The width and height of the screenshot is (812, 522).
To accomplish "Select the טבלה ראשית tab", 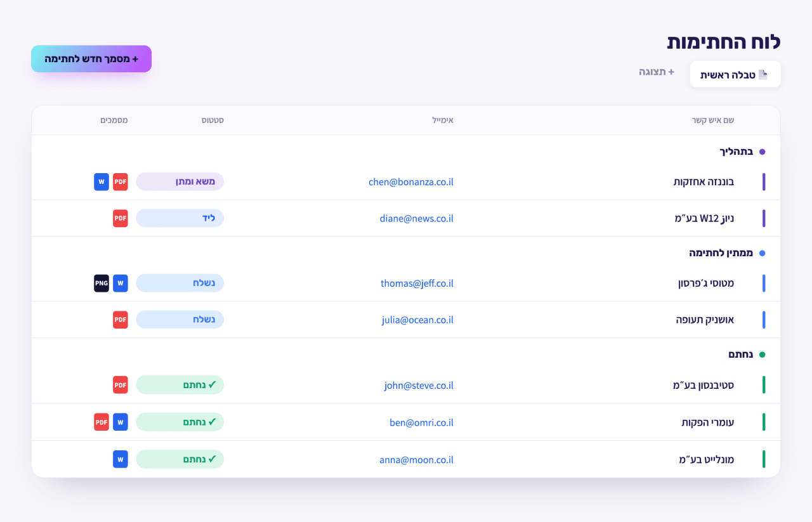I will pyautogui.click(x=735, y=74).
